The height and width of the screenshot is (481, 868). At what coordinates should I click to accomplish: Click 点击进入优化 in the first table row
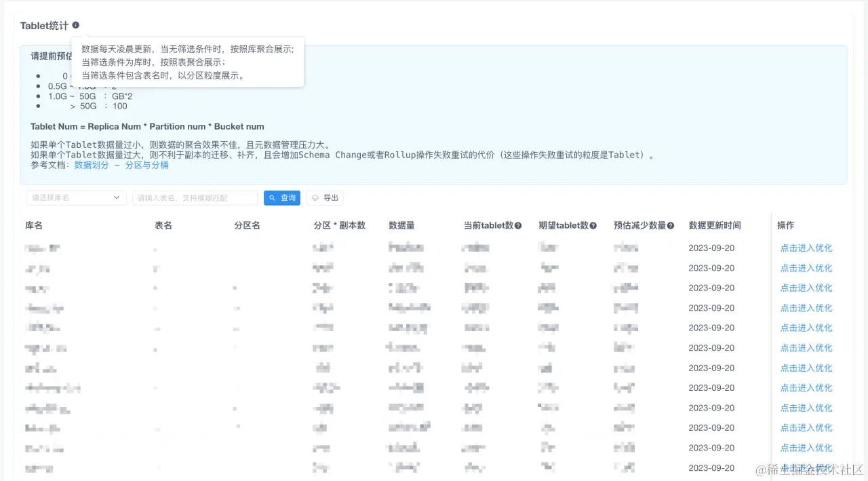[806, 248]
